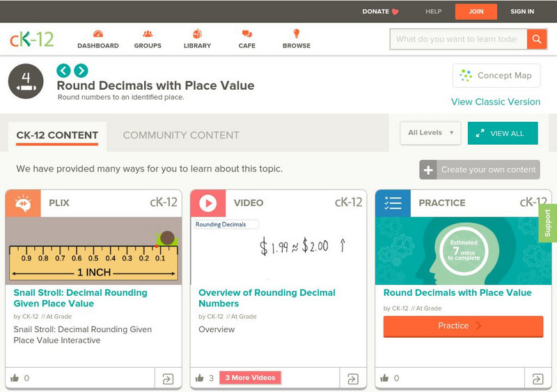This screenshot has width=557, height=392.
Task: Click the Concept Map dots icon
Action: pyautogui.click(x=466, y=75)
